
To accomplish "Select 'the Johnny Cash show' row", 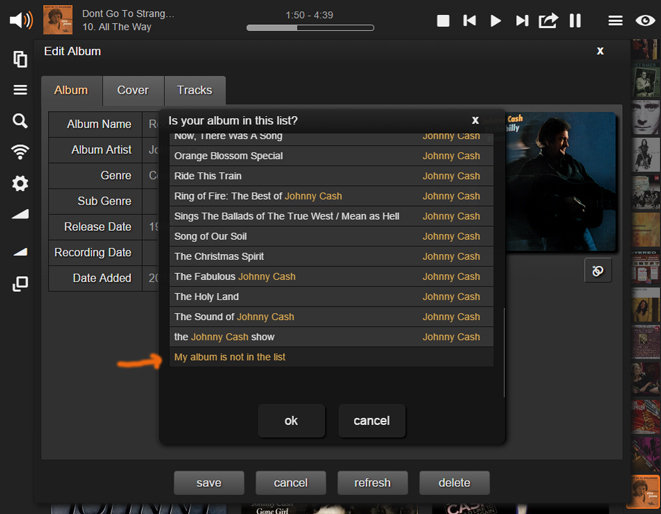I will [331, 337].
